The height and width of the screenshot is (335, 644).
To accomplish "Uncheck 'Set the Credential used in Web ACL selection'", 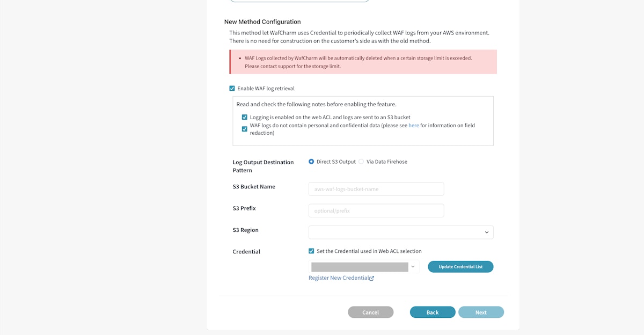I will (x=311, y=251).
